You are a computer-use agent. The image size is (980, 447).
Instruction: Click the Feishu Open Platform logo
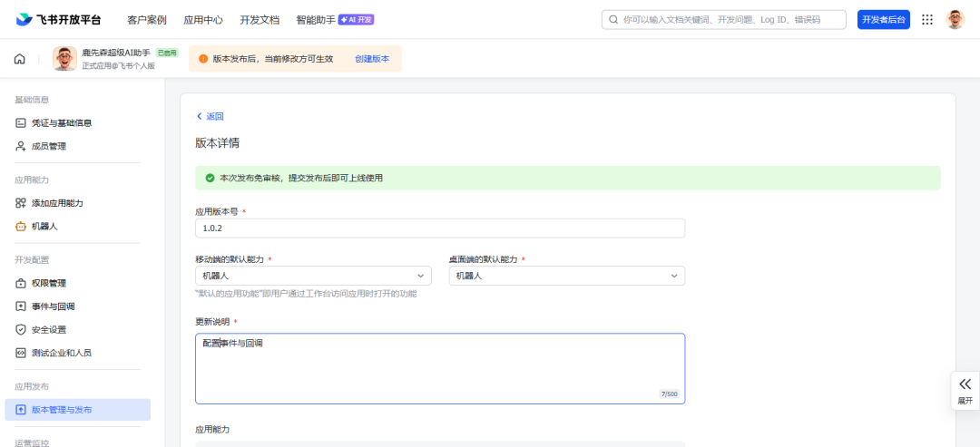coord(58,19)
